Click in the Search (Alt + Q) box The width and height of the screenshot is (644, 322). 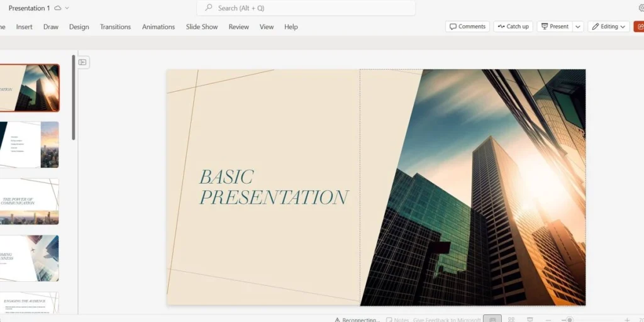pos(306,8)
